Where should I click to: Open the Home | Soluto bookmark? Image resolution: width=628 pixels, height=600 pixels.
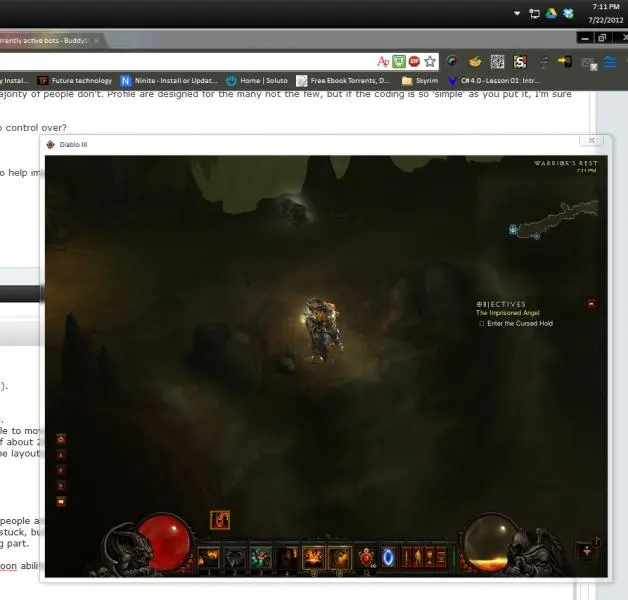260,80
